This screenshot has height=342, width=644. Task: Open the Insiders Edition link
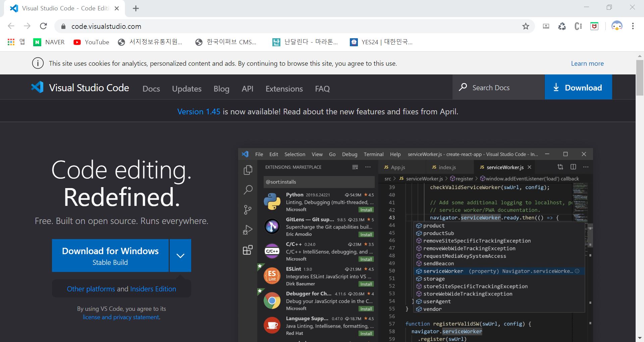tap(153, 289)
